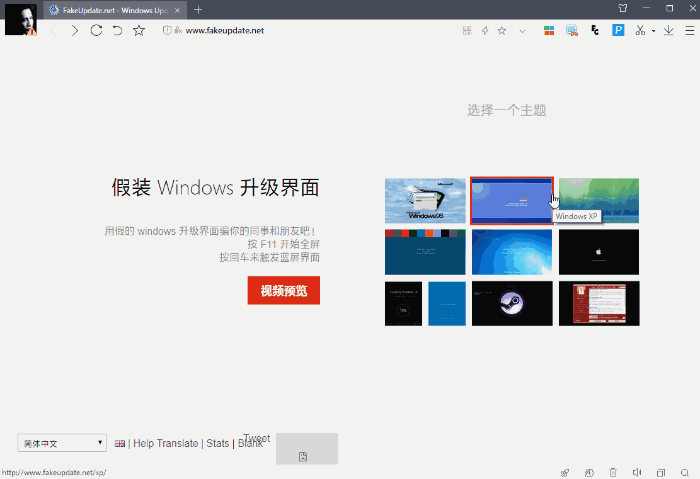Open the blue P extension icon
Screen dimensions: 700x479
click(618, 30)
